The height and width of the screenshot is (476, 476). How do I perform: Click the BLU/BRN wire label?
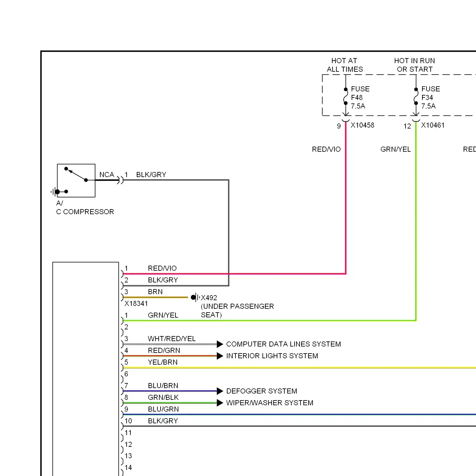(163, 386)
